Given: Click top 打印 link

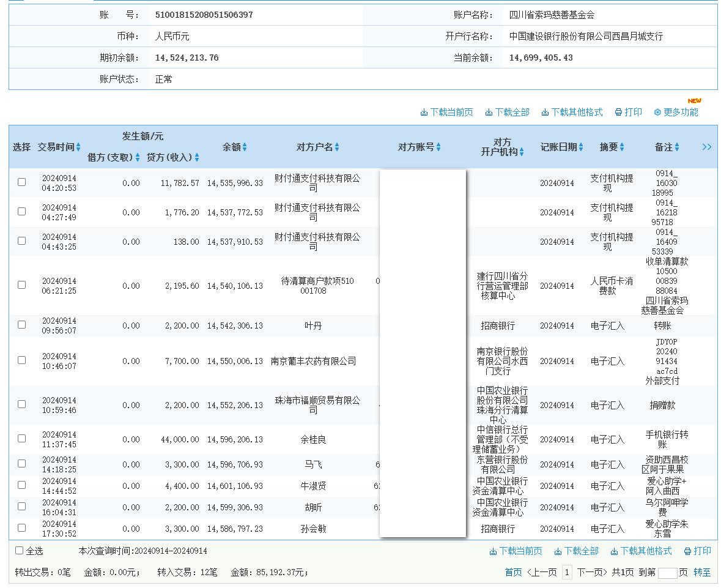Looking at the screenshot, I should point(634,112).
